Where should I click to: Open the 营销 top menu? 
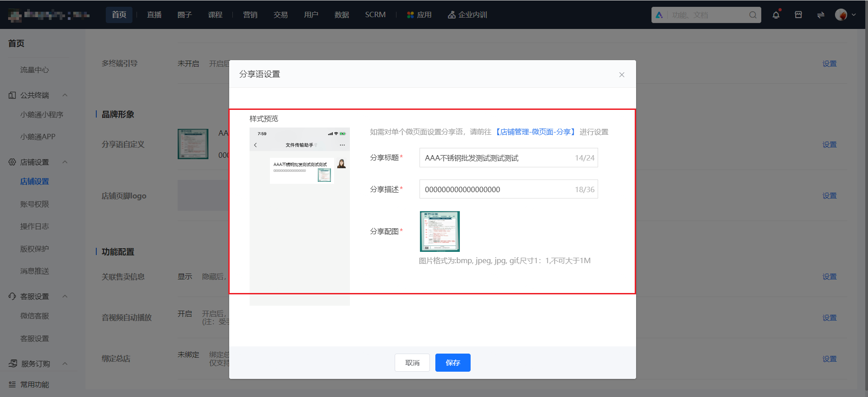[x=250, y=15]
